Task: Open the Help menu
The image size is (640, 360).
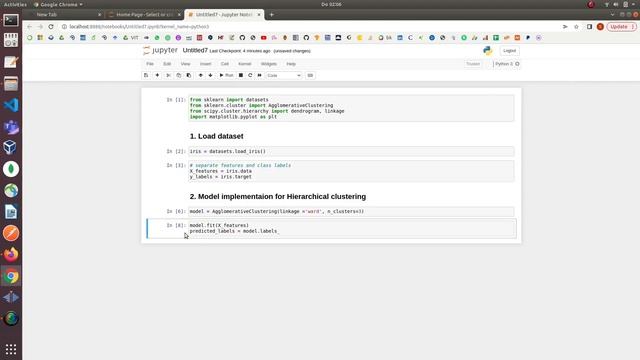Action: tap(291, 64)
